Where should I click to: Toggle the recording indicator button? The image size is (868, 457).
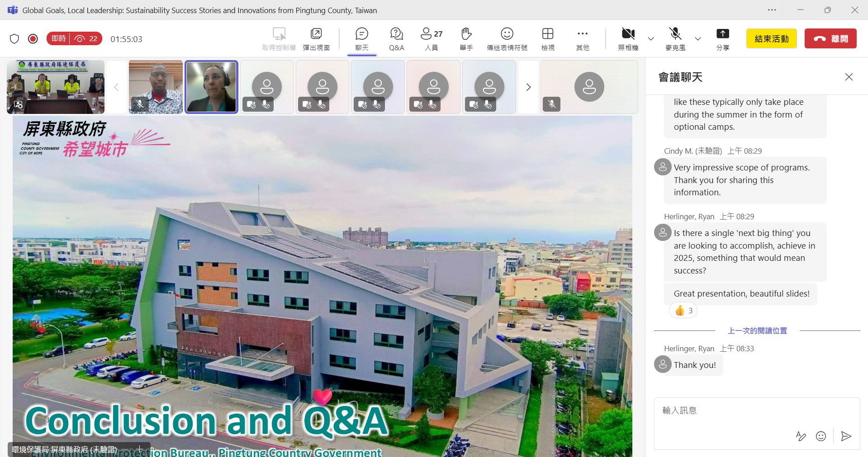tap(33, 39)
